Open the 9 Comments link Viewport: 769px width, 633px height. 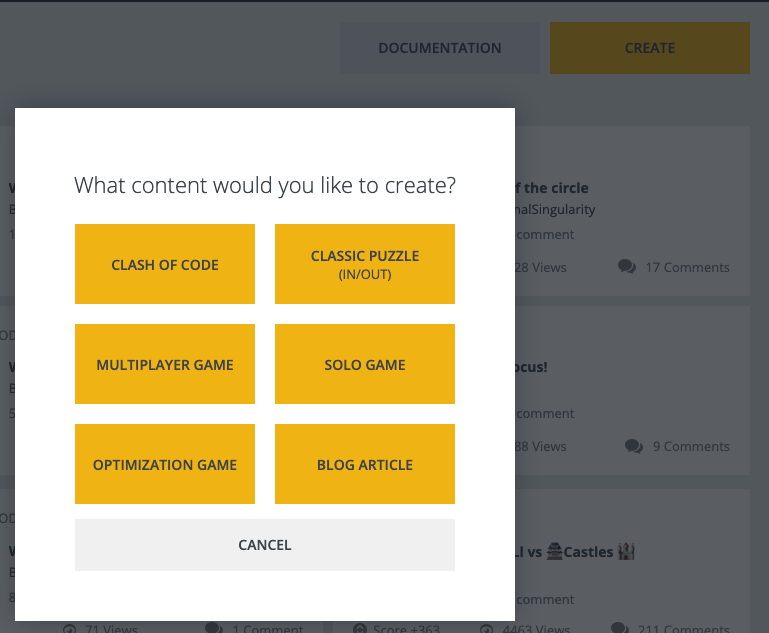click(691, 446)
